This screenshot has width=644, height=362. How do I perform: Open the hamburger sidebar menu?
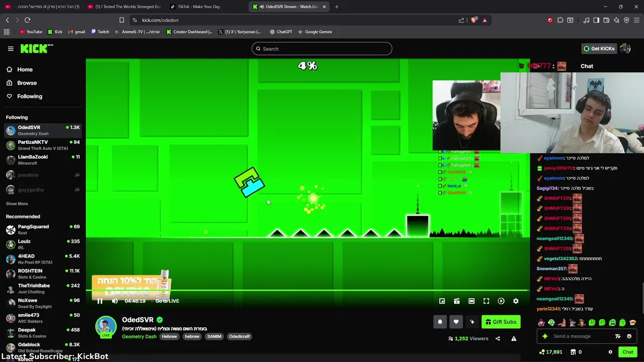11,49
